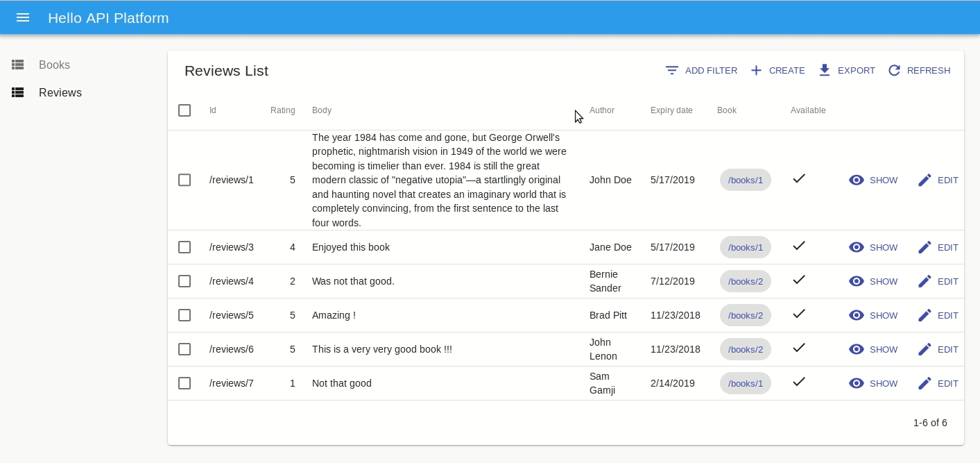This screenshot has height=463, width=980.
Task: Click the '7/12/2019' expiry date cell
Action: [x=673, y=281]
